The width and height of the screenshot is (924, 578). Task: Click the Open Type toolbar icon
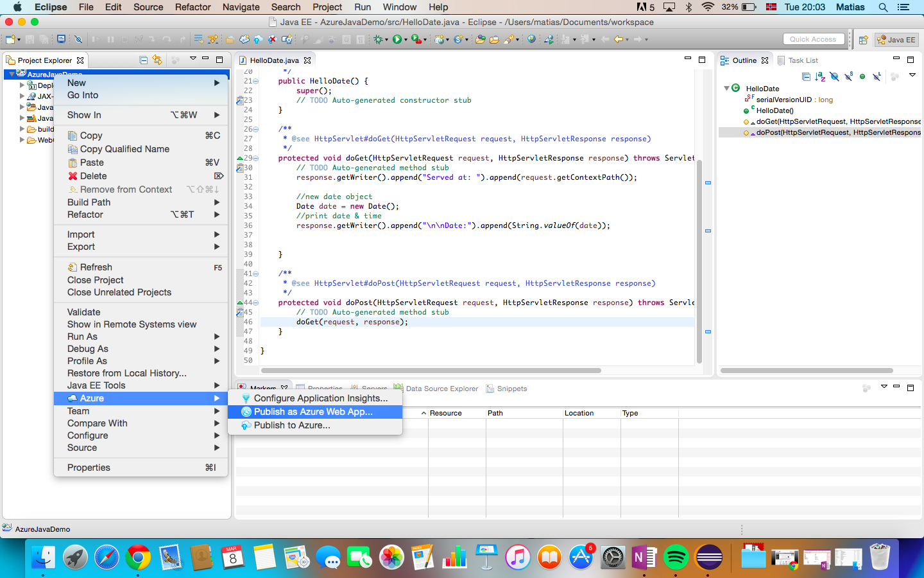pos(480,39)
